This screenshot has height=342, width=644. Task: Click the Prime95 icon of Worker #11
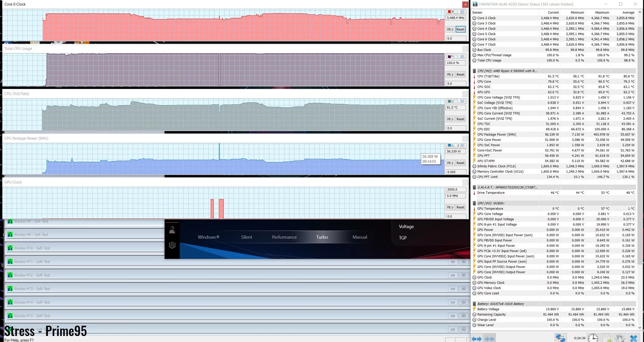[10, 262]
